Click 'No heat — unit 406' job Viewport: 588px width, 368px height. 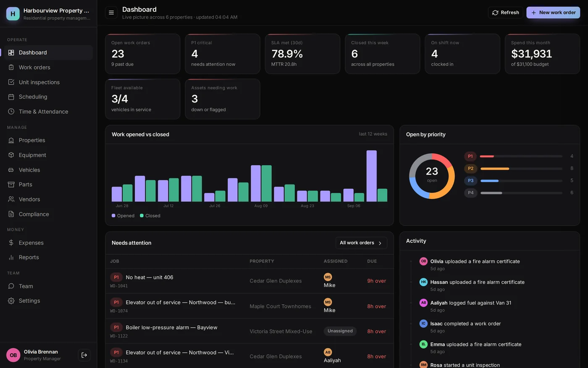click(150, 277)
